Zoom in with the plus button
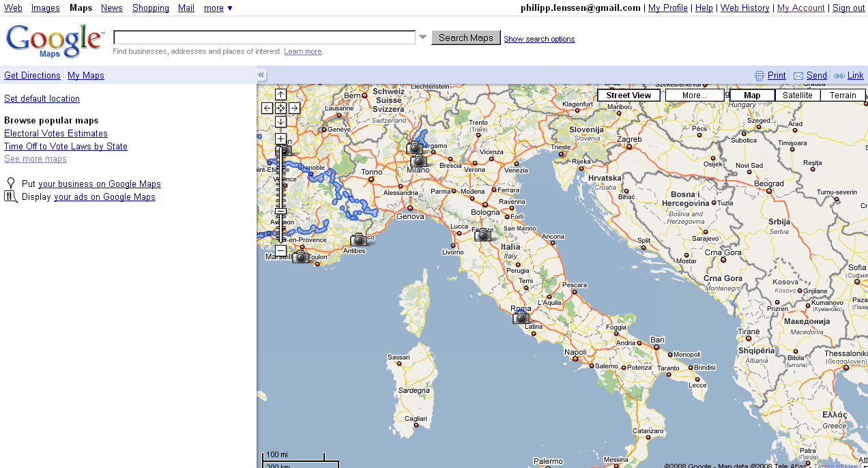This screenshot has height=468, width=868. point(280,138)
